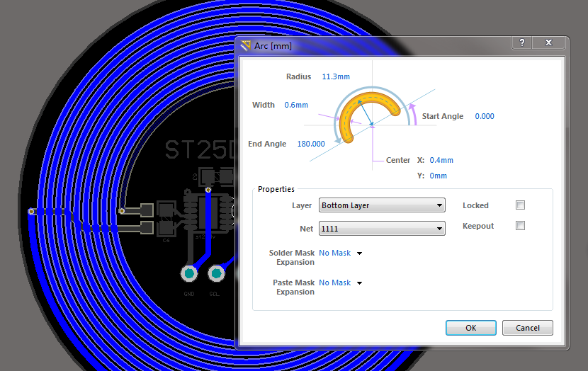Expand Solder Mask Expansion dropdown arrow
This screenshot has width=588, height=371.
(359, 253)
